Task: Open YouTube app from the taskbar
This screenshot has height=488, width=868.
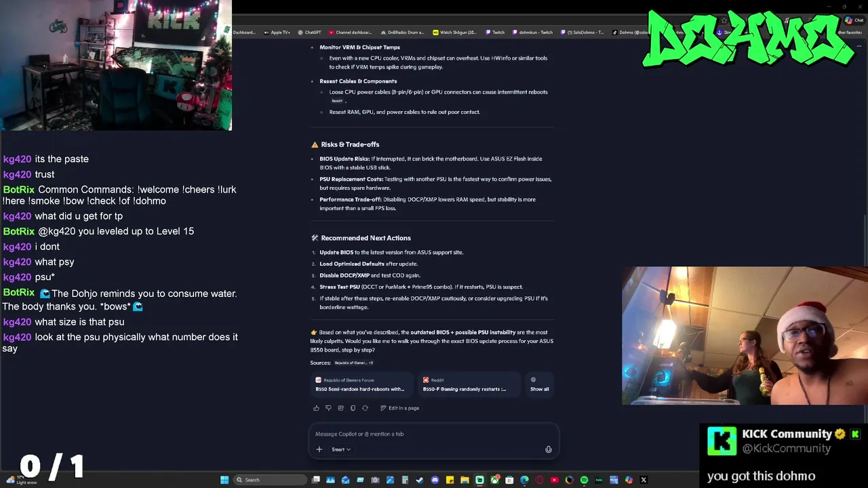Action: (x=554, y=480)
